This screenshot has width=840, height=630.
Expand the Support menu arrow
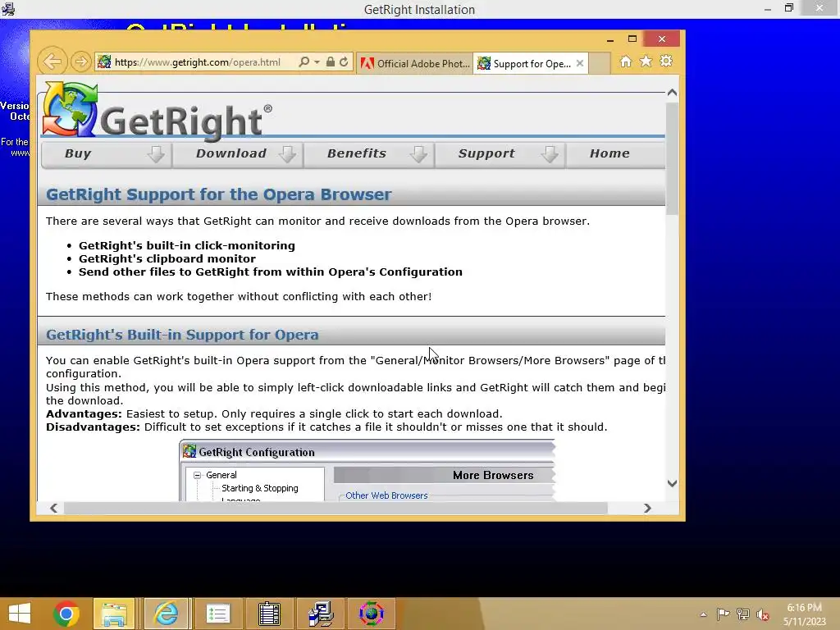pyautogui.click(x=550, y=153)
